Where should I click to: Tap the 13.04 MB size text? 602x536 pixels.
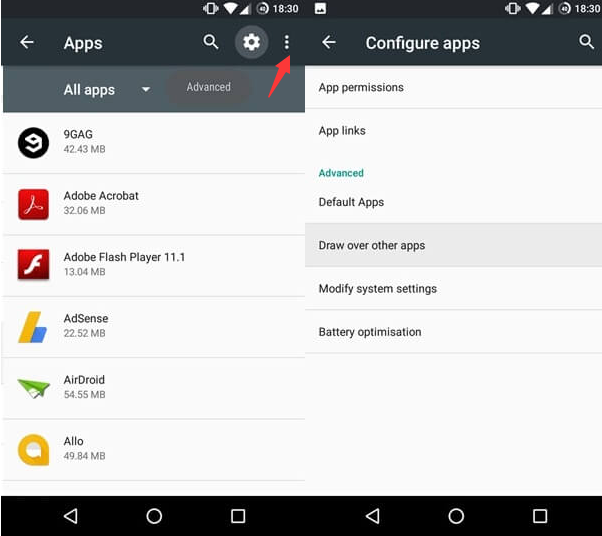point(84,272)
